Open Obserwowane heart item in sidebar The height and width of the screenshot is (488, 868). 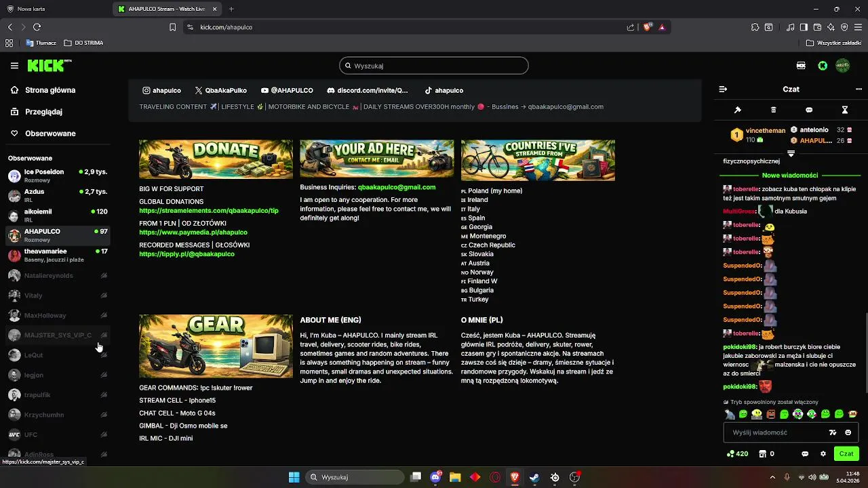pyautogui.click(x=44, y=134)
